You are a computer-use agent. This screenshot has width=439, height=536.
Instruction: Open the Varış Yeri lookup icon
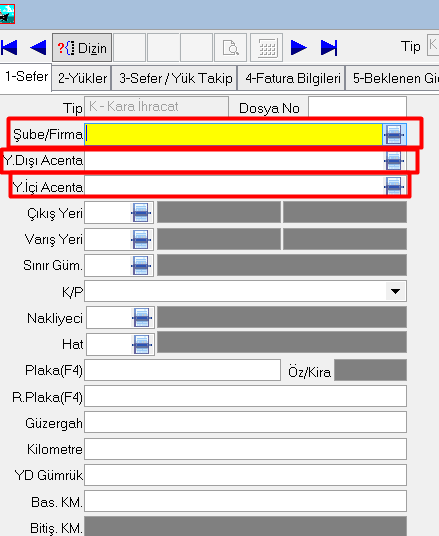click(141, 239)
